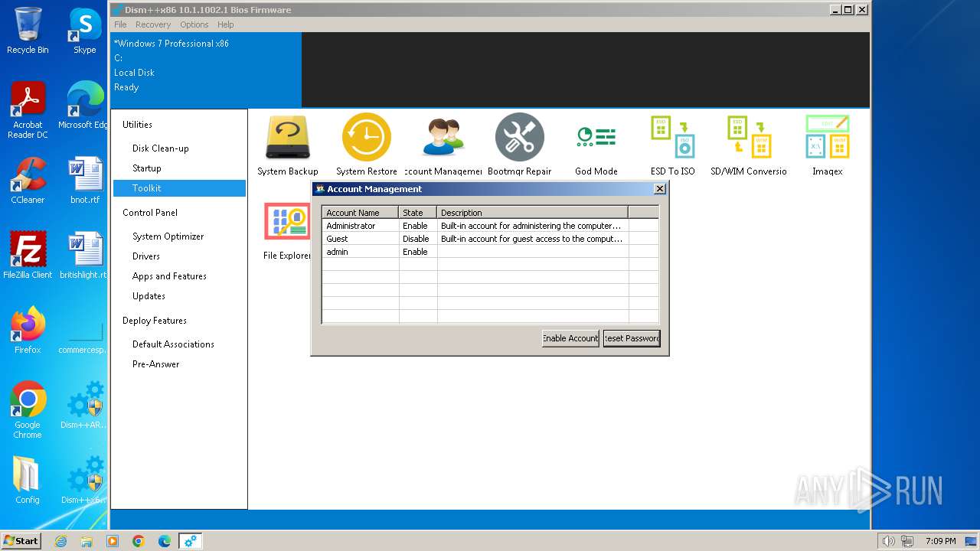This screenshot has width=980, height=551.
Task: Open the ESD/WIM Conversion tool
Action: (749, 145)
